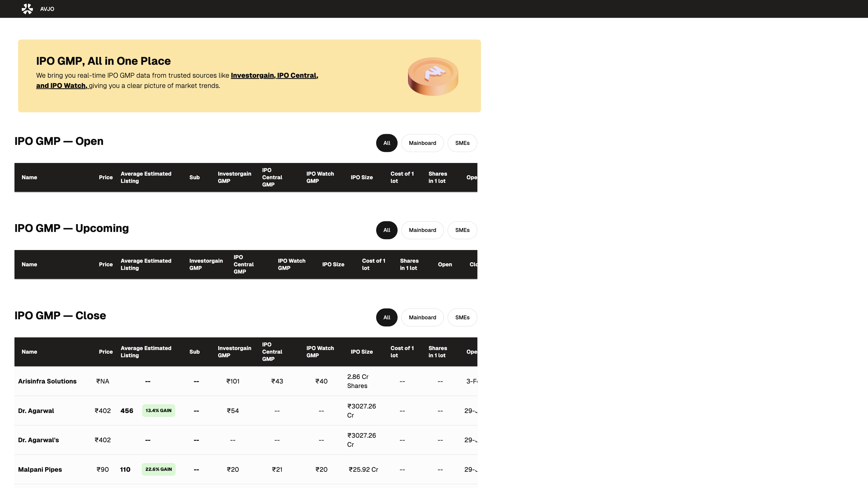Show Mainboard IPOs in Close section

click(x=422, y=317)
